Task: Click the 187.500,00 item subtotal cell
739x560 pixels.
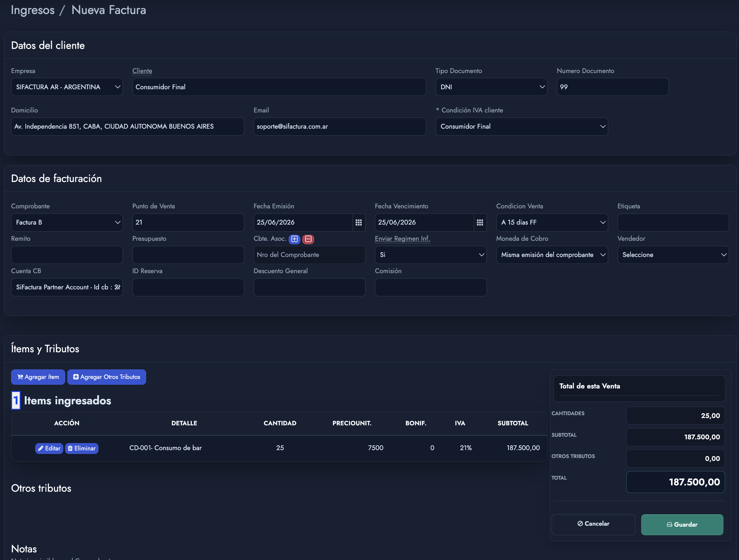Action: click(523, 448)
